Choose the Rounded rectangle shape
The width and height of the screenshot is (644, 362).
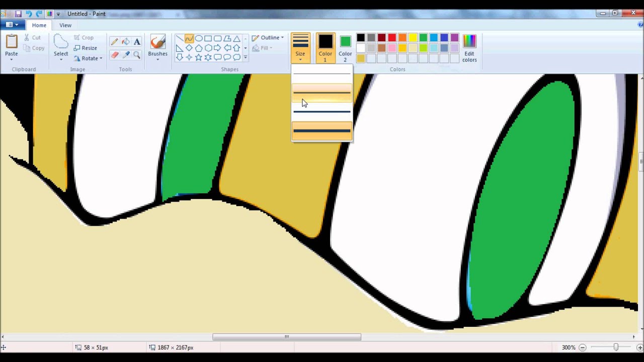pos(217,39)
